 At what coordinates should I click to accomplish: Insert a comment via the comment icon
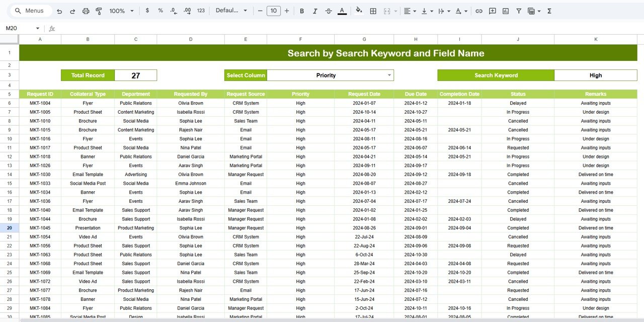click(x=493, y=11)
